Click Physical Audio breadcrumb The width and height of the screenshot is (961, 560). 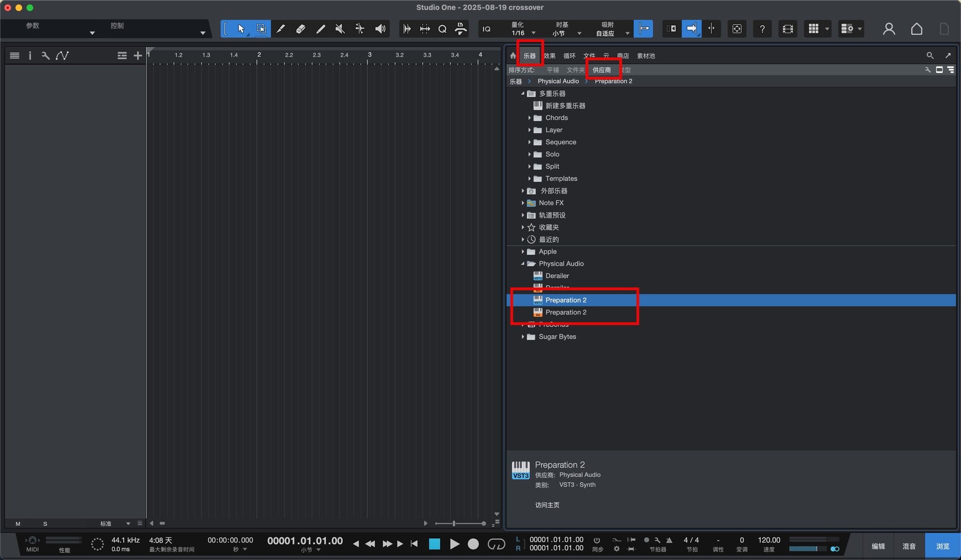tap(558, 81)
